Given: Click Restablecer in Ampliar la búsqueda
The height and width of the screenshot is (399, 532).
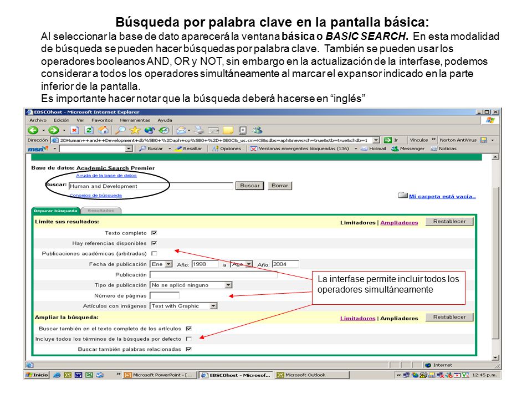Looking at the screenshot, I should click(x=449, y=317).
